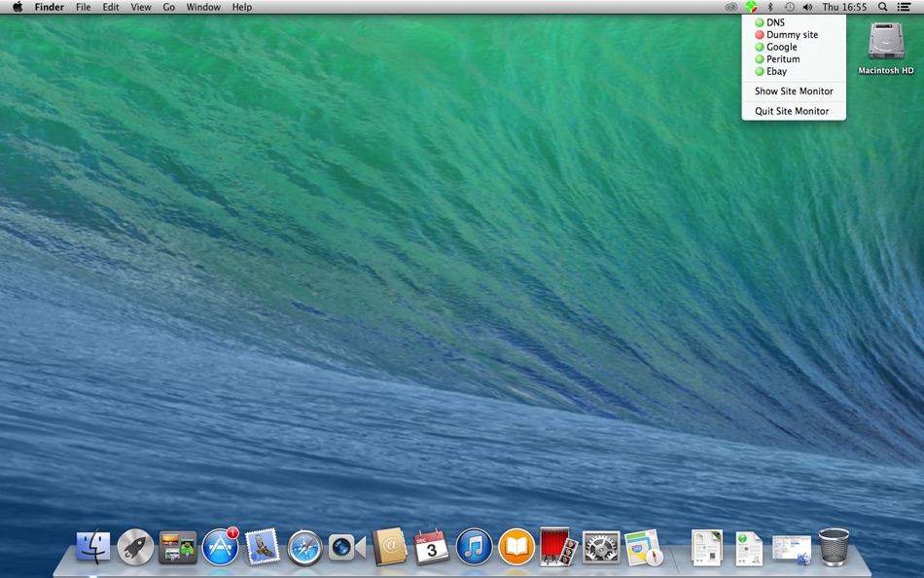Open the volume control icon
The image size is (924, 578).
tap(807, 7)
